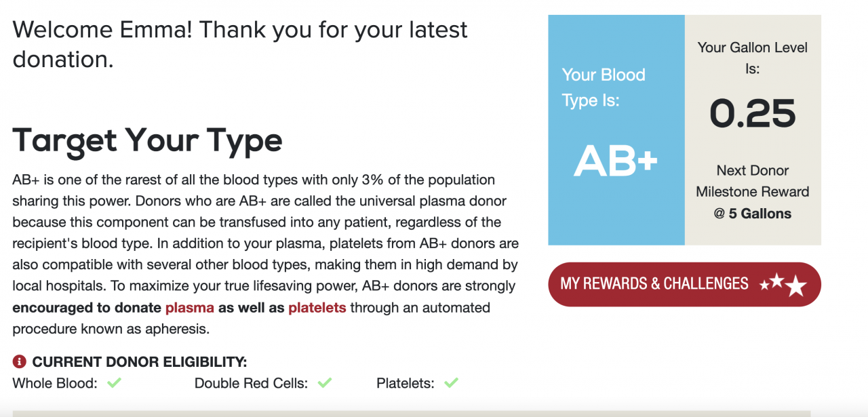Image resolution: width=868 pixels, height=417 pixels.
Task: Select the large AB+ blood type text
Action: [x=616, y=162]
